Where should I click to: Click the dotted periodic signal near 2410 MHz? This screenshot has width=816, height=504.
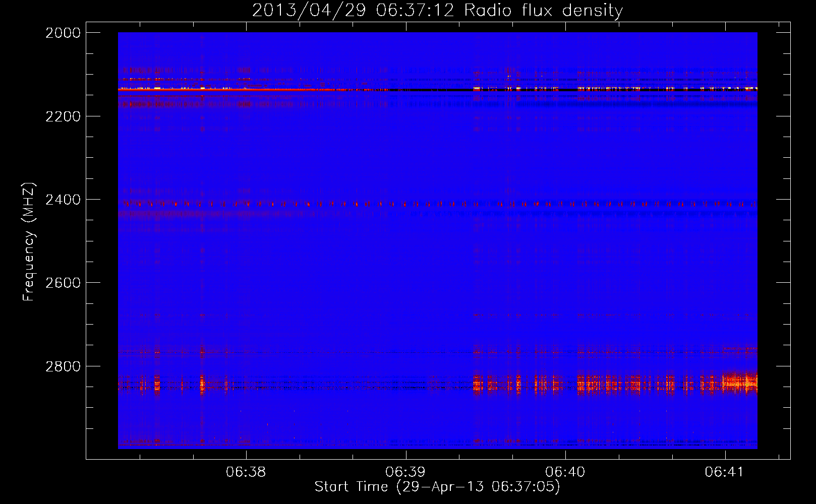[x=438, y=204]
